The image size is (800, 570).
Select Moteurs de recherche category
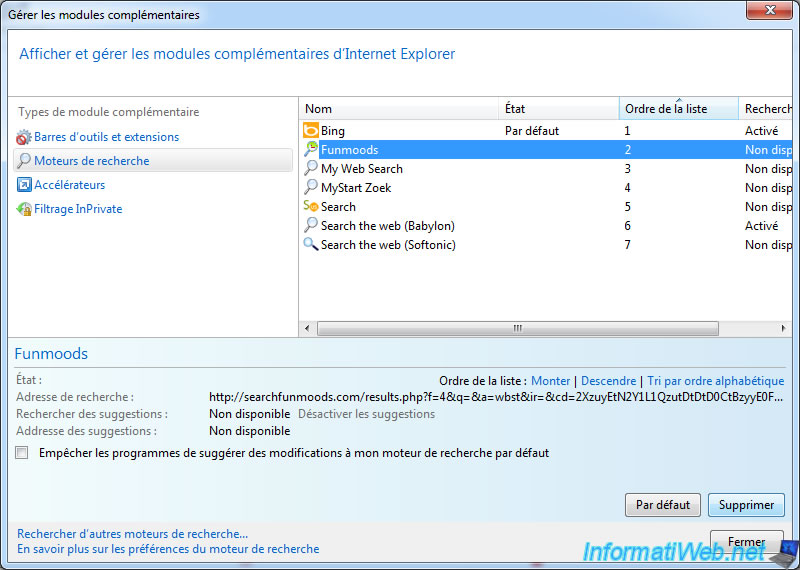click(91, 161)
